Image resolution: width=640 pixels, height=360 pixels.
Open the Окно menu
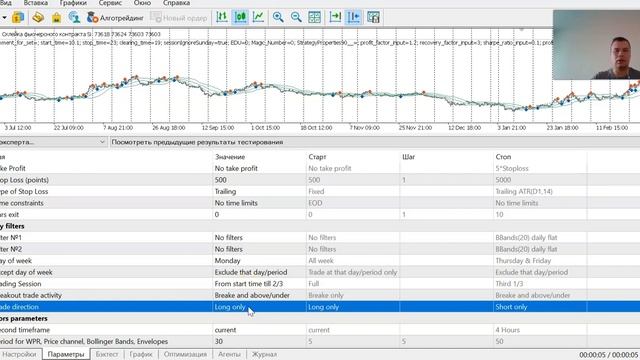142,3
